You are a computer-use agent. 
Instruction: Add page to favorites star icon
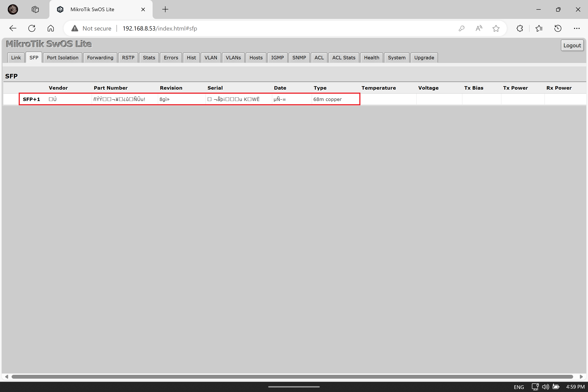496,29
